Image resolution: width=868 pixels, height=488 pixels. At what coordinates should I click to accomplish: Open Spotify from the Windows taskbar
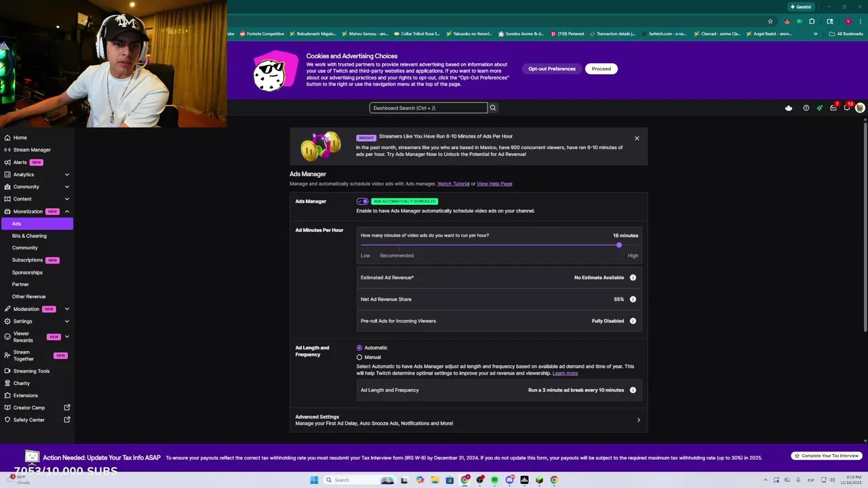click(x=494, y=480)
